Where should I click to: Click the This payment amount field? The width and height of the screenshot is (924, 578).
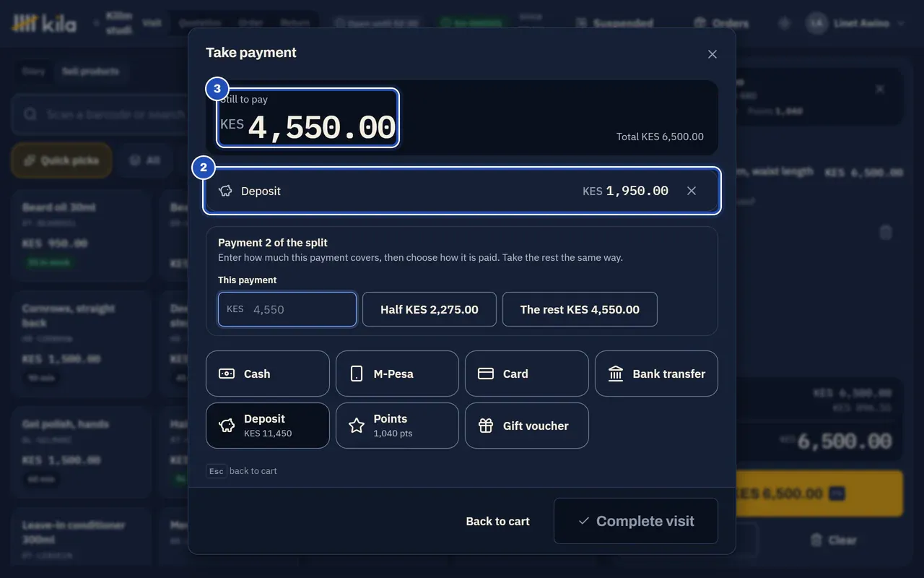pyautogui.click(x=287, y=309)
